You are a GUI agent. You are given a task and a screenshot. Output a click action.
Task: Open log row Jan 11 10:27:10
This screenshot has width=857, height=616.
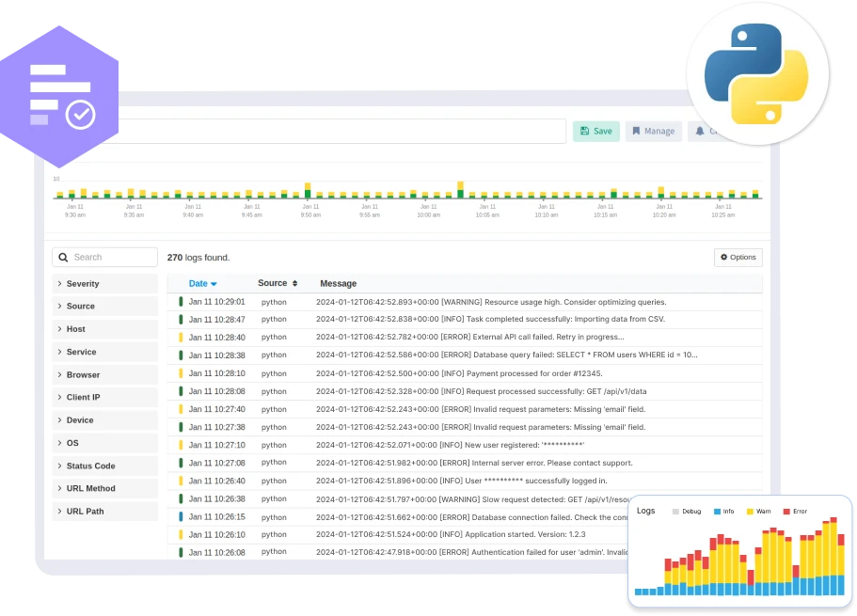click(x=465, y=445)
